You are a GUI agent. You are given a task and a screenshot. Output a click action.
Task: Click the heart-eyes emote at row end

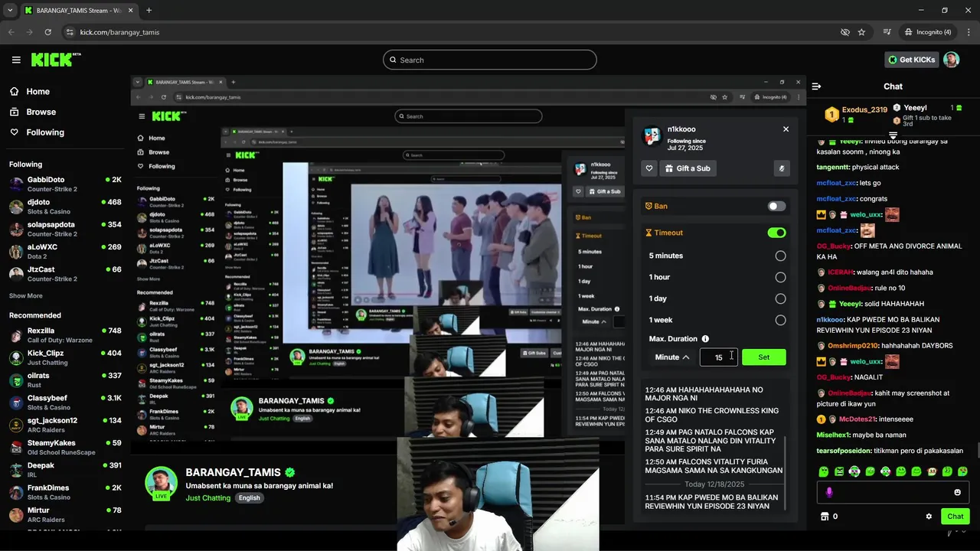point(962,471)
